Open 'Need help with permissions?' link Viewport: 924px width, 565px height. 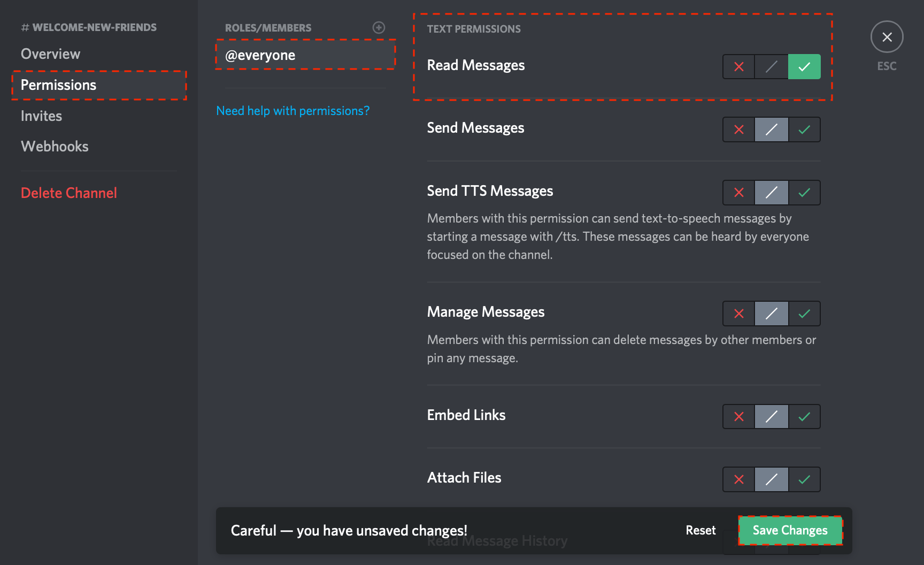click(x=292, y=111)
